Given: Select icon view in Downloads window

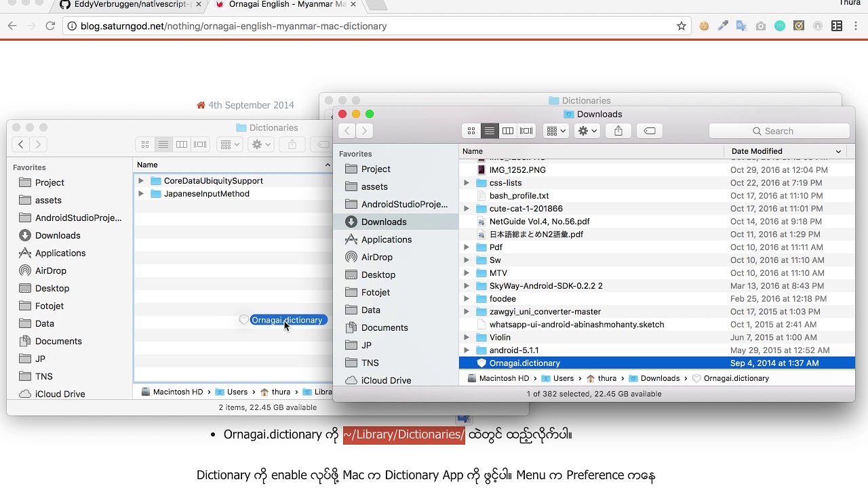Looking at the screenshot, I should [471, 131].
